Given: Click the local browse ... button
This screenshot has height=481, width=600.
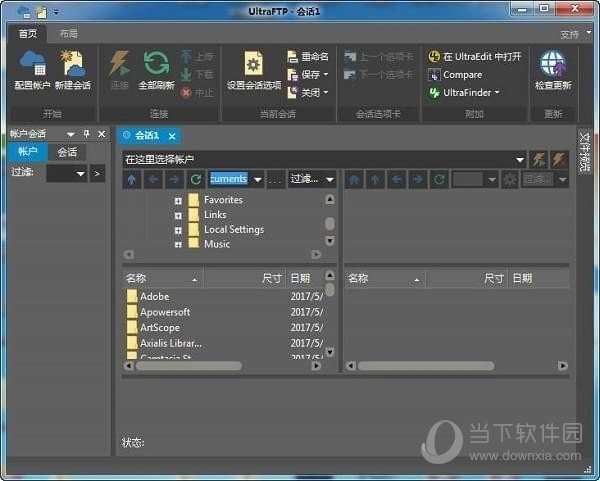Looking at the screenshot, I should 275,179.
